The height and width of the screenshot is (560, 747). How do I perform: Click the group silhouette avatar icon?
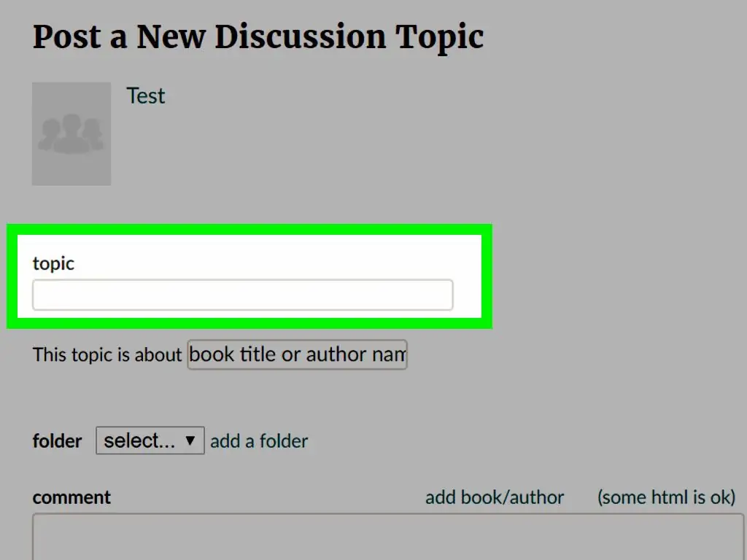click(71, 134)
